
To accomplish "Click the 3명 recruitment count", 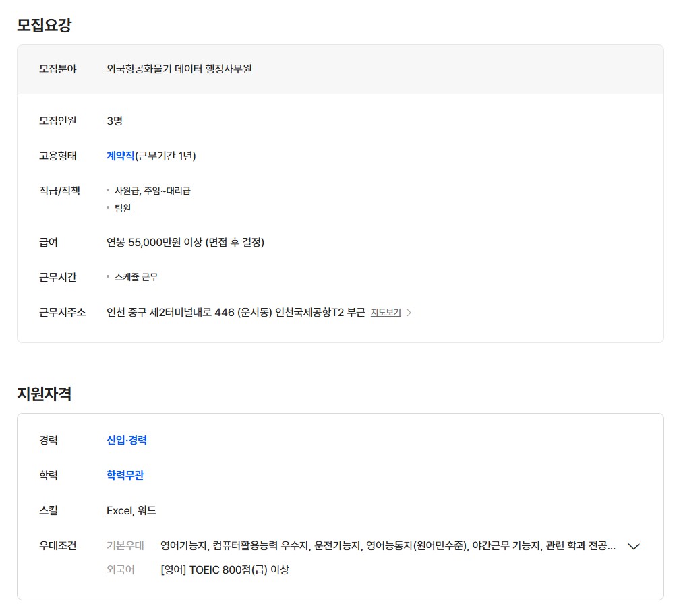I will [x=115, y=121].
